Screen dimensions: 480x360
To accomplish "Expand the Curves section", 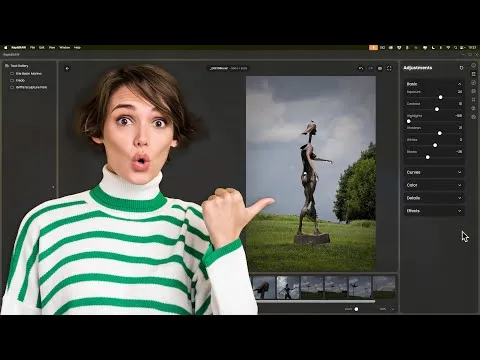I will pyautogui.click(x=434, y=172).
